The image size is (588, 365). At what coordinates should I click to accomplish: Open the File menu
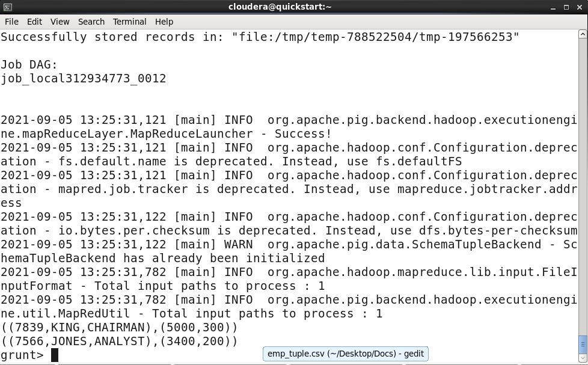pos(11,22)
